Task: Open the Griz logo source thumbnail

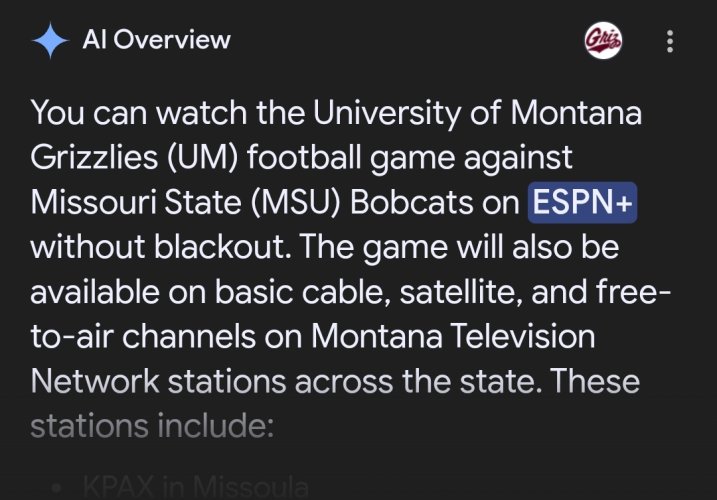Action: 604,41
